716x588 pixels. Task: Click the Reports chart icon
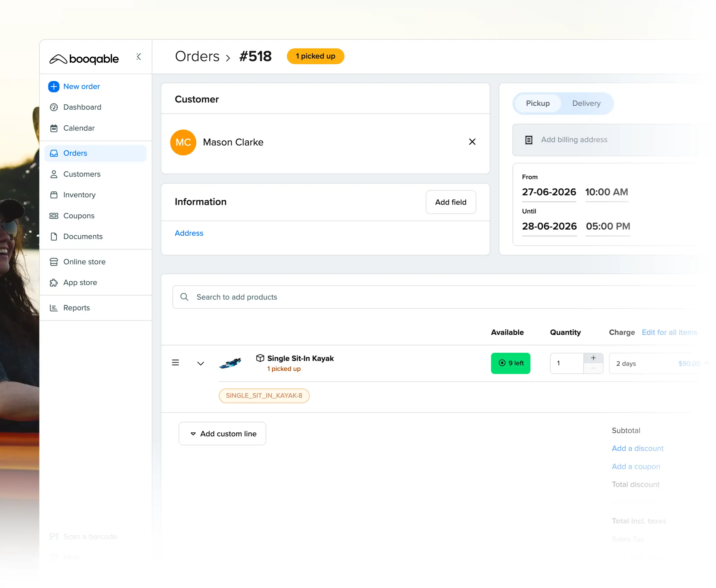point(53,308)
